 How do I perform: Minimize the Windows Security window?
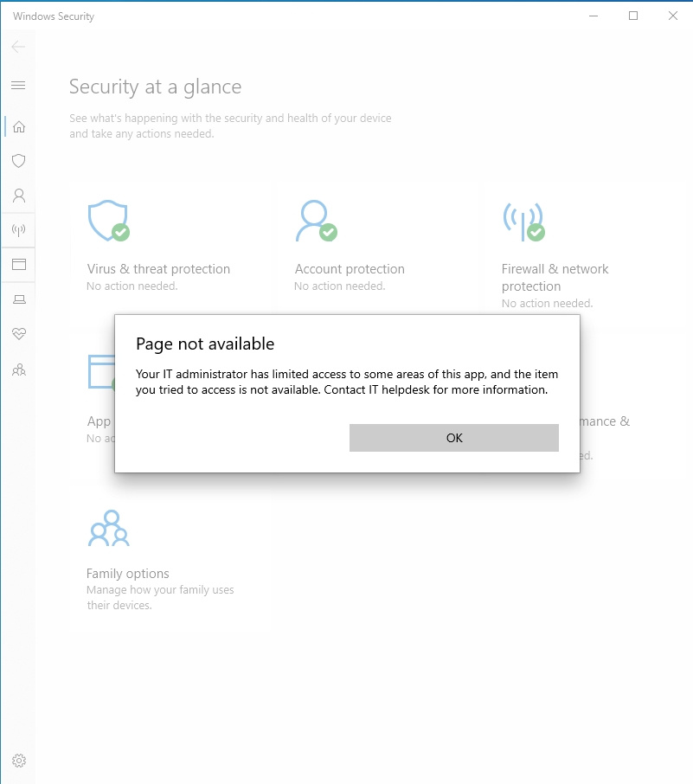(x=594, y=16)
